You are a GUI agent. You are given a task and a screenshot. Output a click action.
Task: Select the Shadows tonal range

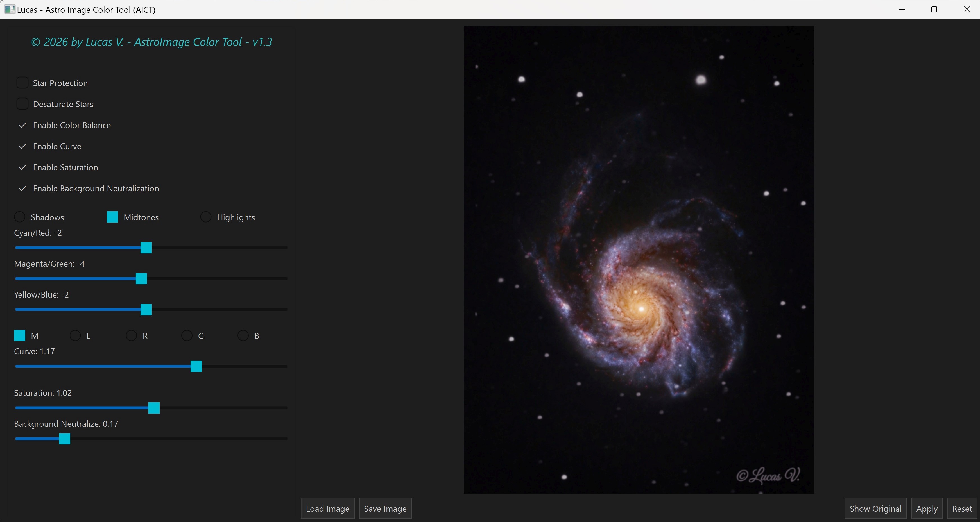point(20,217)
